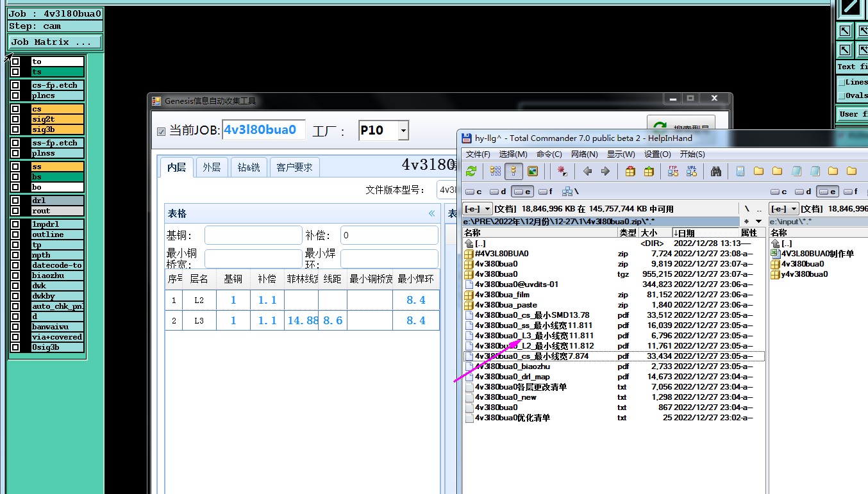This screenshot has height=494, width=868.
Task: Select drive c in right panel
Action: tap(780, 192)
